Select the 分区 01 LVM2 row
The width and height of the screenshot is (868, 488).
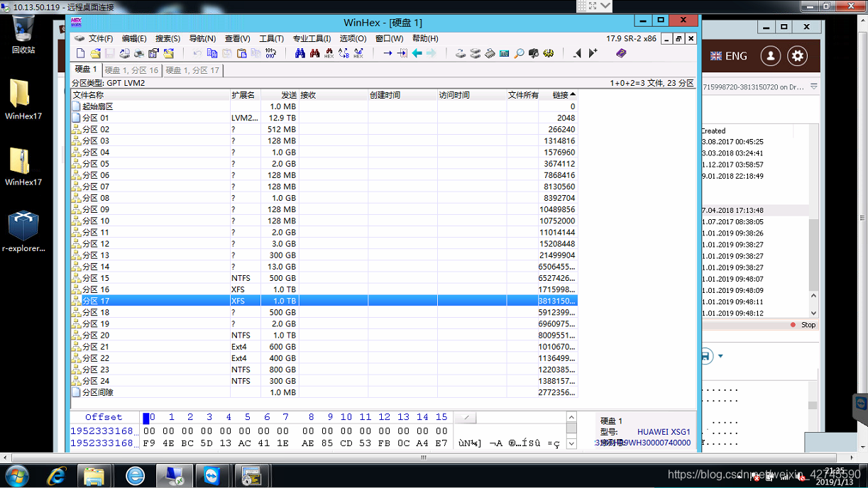coord(324,118)
